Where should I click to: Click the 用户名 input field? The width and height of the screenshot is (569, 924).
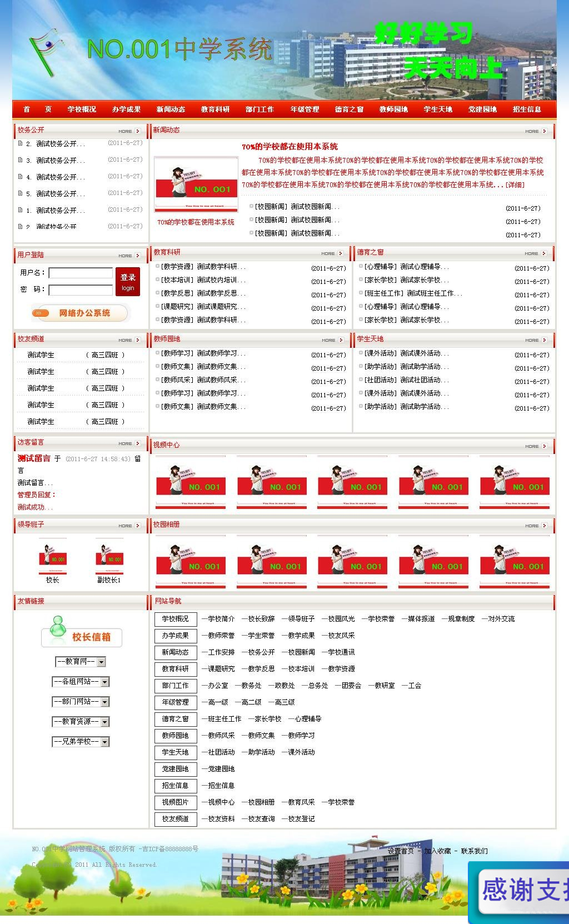click(x=81, y=273)
